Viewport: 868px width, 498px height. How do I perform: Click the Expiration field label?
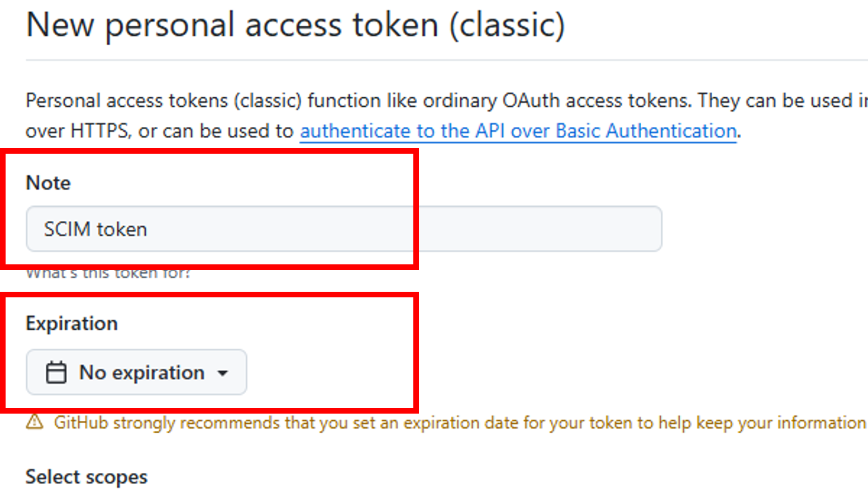click(x=72, y=324)
